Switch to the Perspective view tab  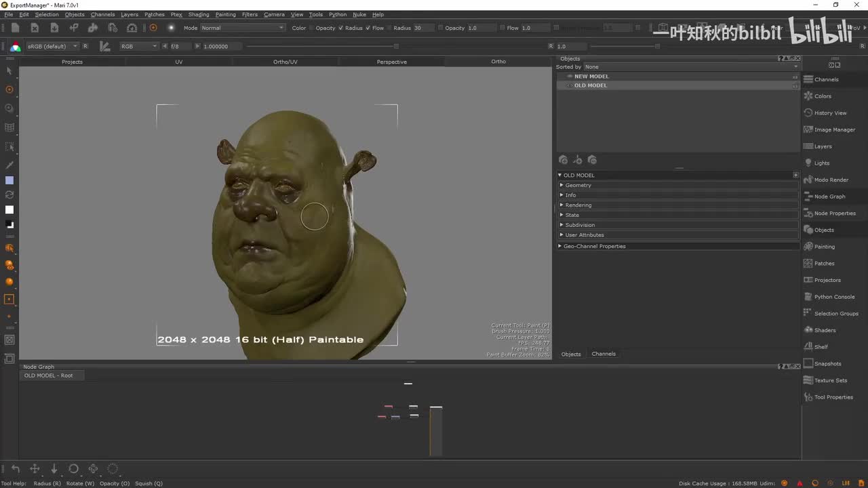391,62
